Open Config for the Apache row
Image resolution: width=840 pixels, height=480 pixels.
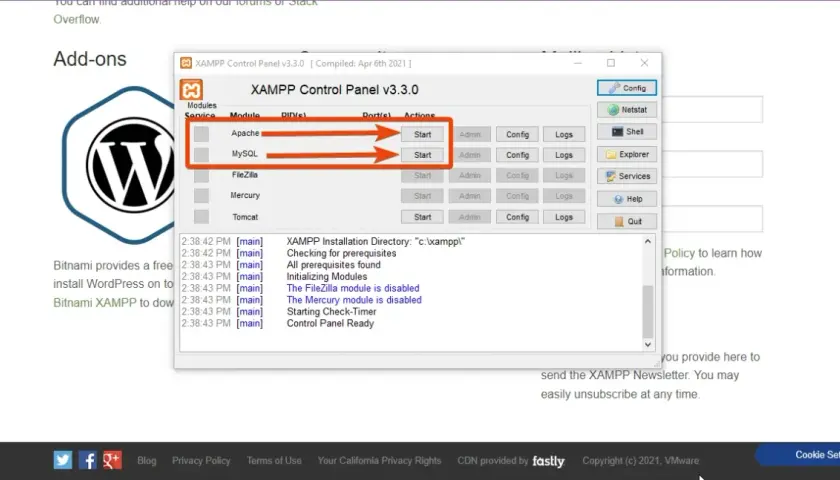[517, 134]
